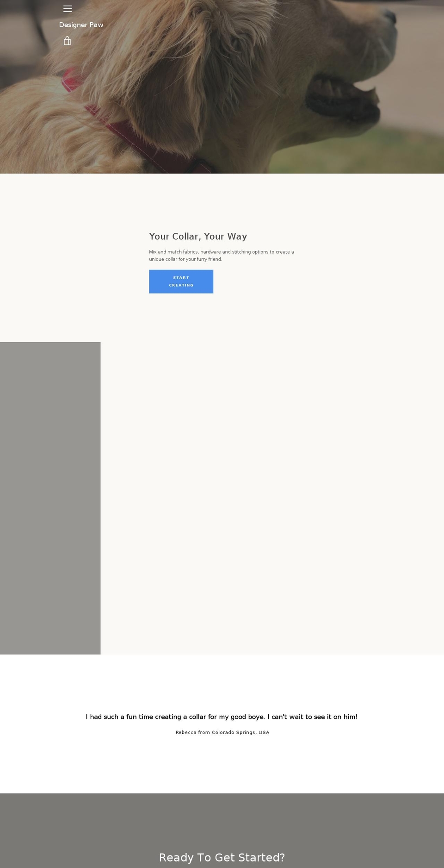
Task: Click 'Rebecca from Colorado Springs, USA' attribution
Action: (x=222, y=732)
